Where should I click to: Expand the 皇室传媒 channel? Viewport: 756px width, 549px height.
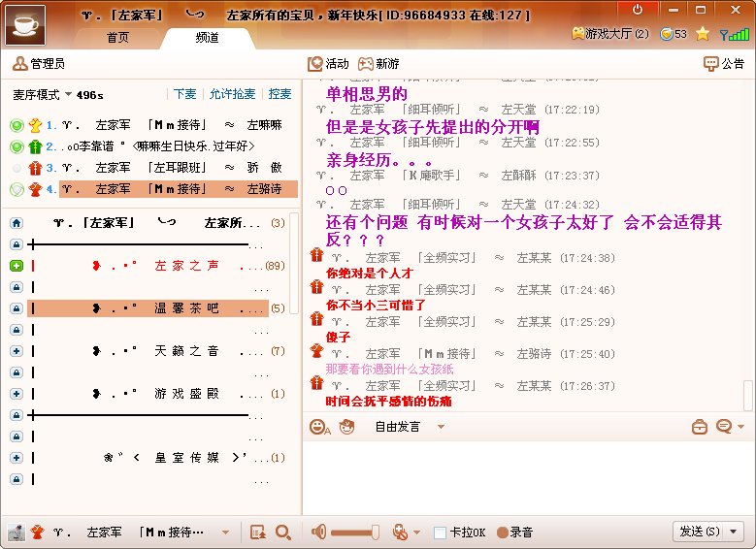[16, 458]
